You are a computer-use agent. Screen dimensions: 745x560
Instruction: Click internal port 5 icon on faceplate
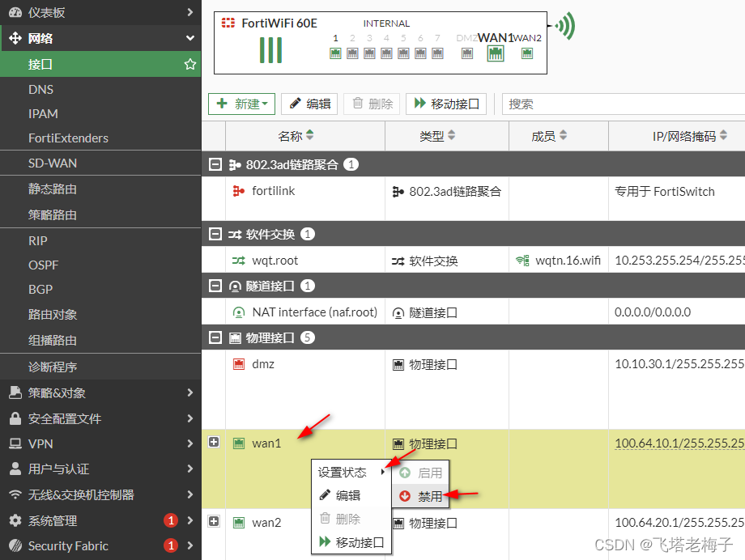click(403, 53)
